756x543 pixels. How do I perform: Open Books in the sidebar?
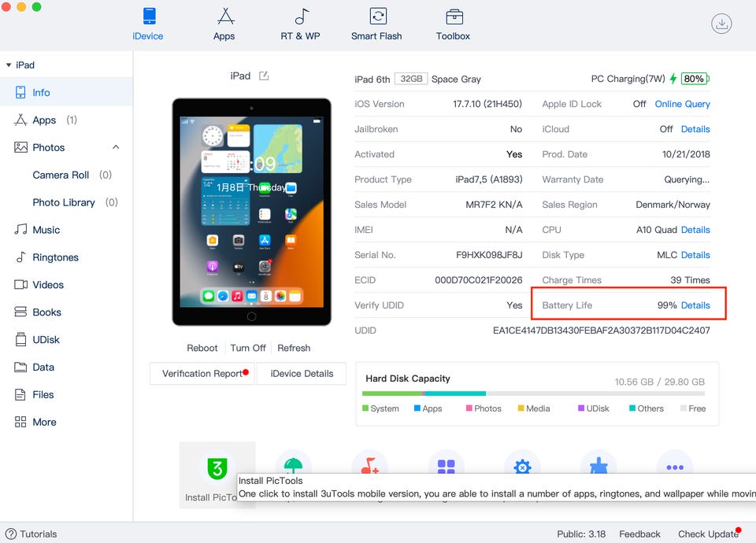(x=66, y=312)
